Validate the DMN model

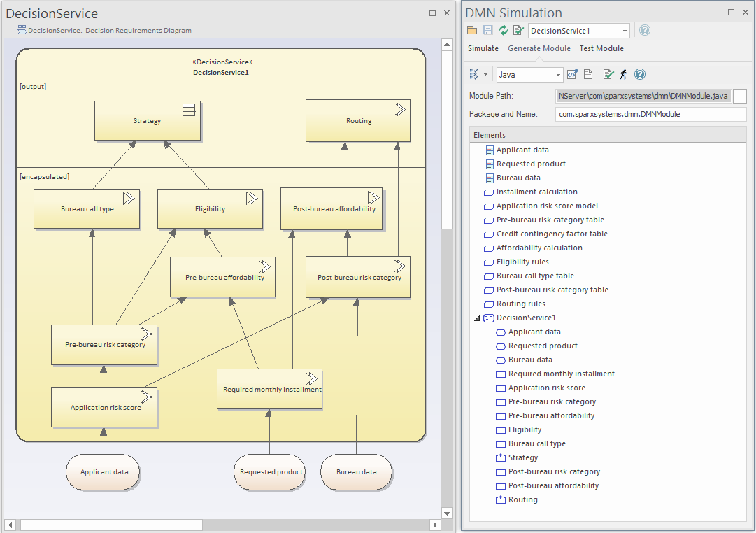519,30
